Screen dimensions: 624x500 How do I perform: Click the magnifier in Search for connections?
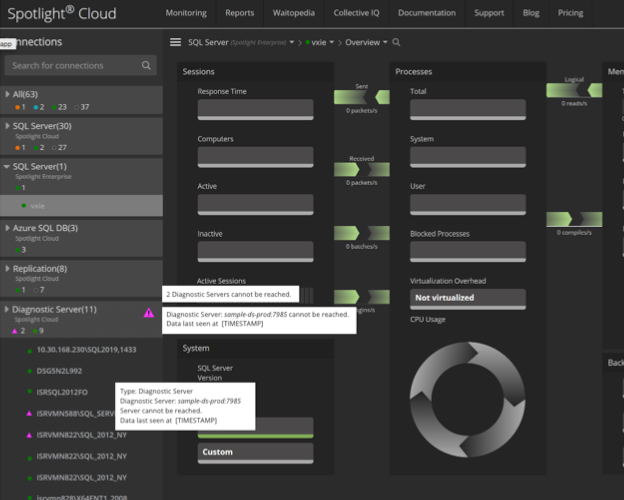click(146, 65)
